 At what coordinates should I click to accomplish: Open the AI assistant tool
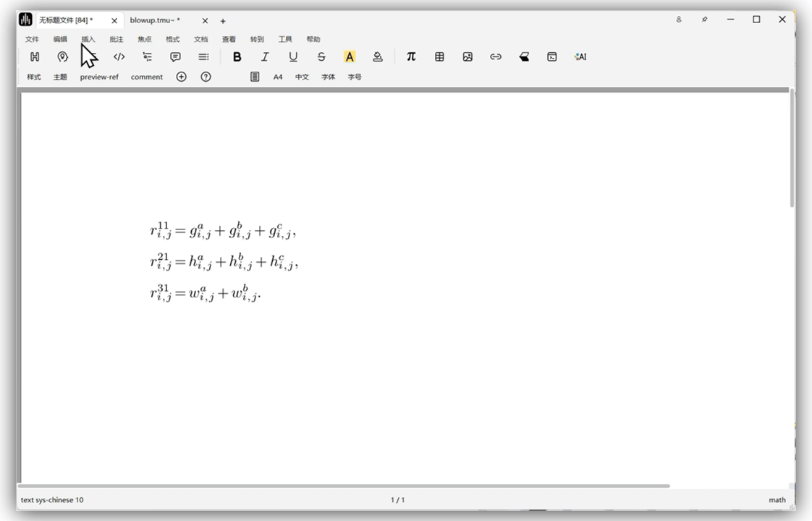(x=580, y=56)
